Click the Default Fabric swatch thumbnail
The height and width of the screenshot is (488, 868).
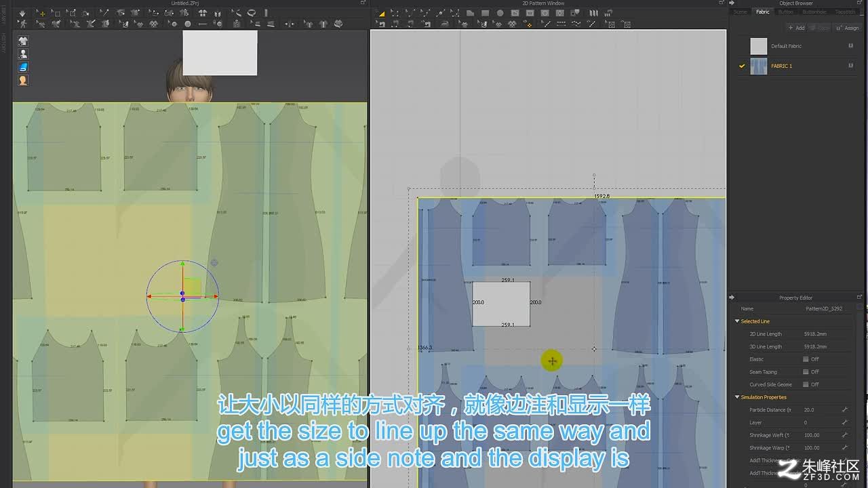pos(758,46)
